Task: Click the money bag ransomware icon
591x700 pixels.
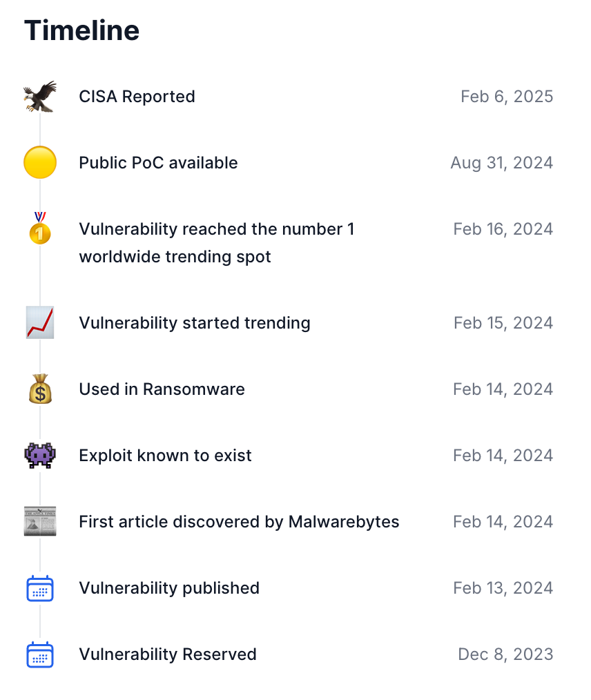Action: point(39,389)
